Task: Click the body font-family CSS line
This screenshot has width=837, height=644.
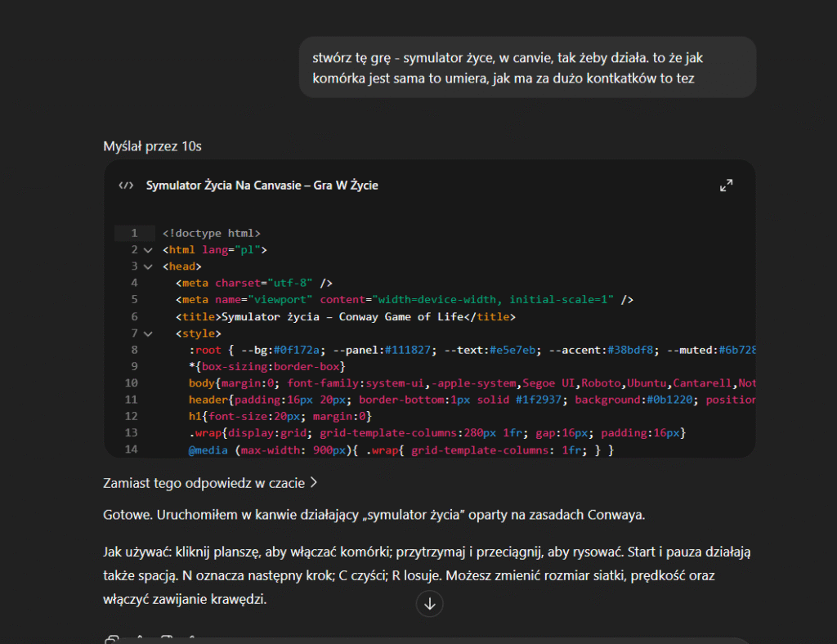Action: coord(472,383)
